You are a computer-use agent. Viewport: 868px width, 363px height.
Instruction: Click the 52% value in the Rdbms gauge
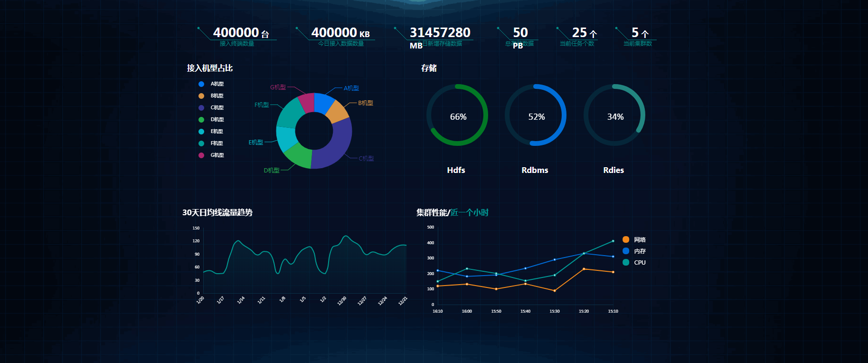(537, 117)
